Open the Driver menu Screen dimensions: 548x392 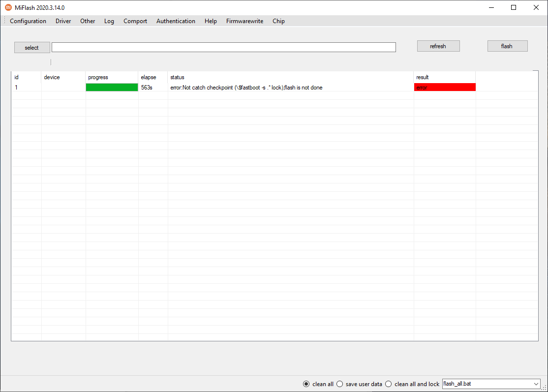point(63,21)
